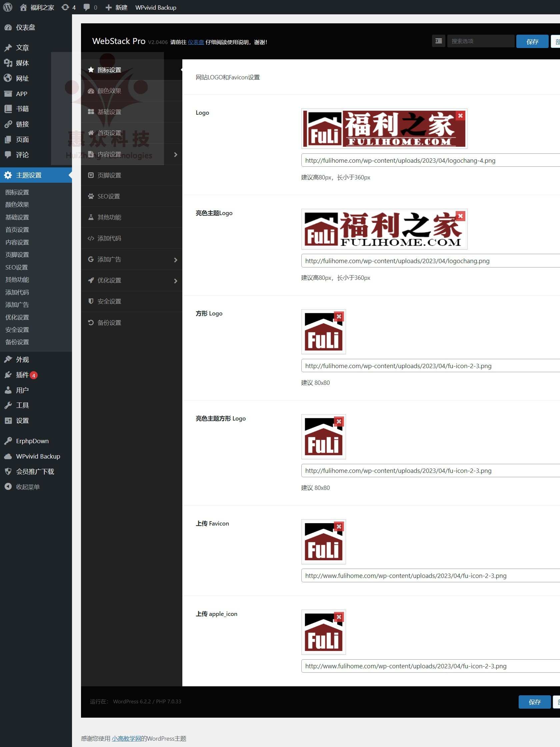This screenshot has width=560, height=747.
Task: Open the updates icon showing 4
Action: click(x=69, y=7)
